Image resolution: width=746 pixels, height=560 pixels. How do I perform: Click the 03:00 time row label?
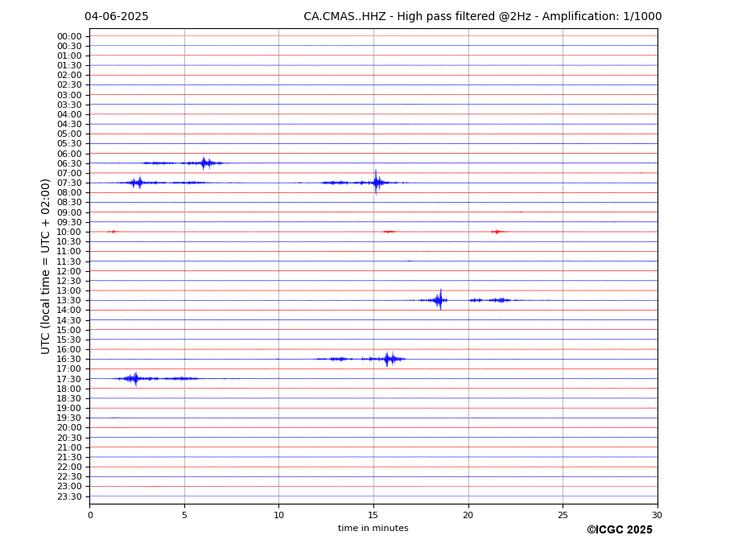69,95
